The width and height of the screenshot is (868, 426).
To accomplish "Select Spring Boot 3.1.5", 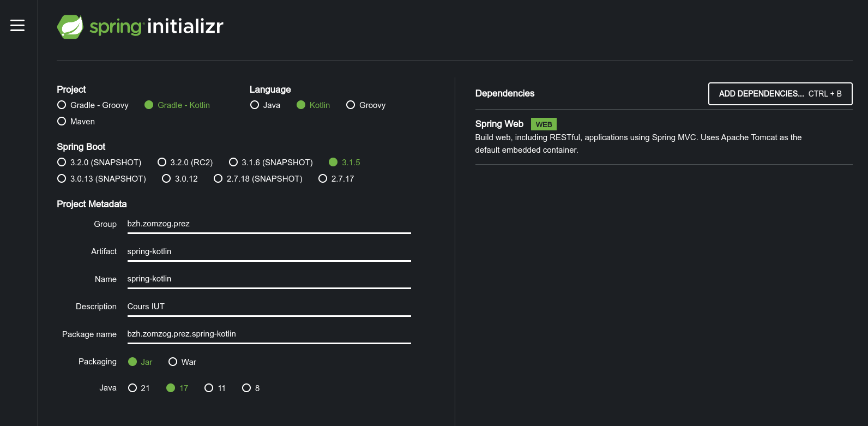I will pyautogui.click(x=345, y=163).
